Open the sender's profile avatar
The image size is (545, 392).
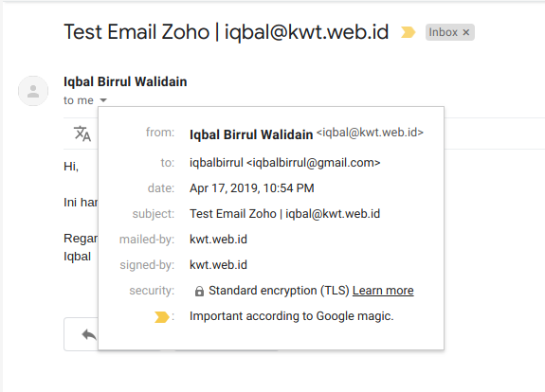click(33, 91)
